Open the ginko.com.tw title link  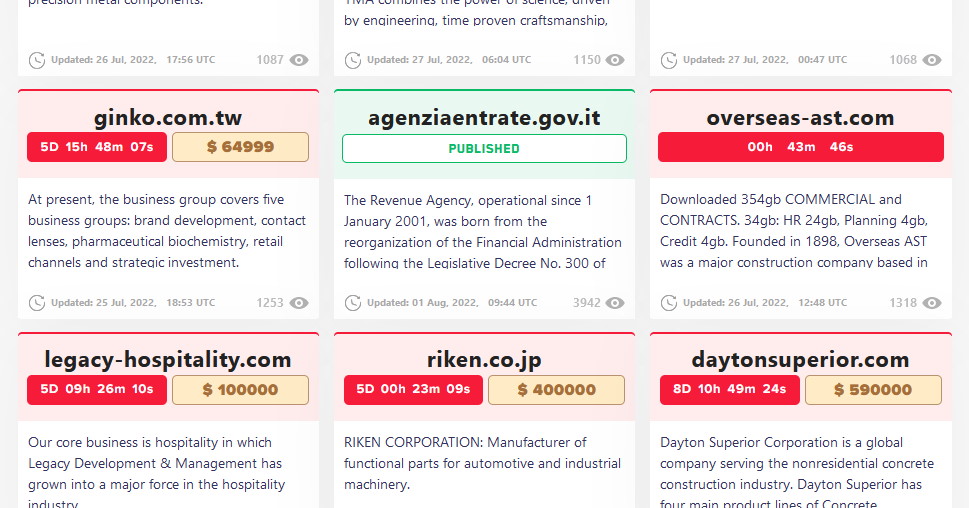click(x=168, y=118)
